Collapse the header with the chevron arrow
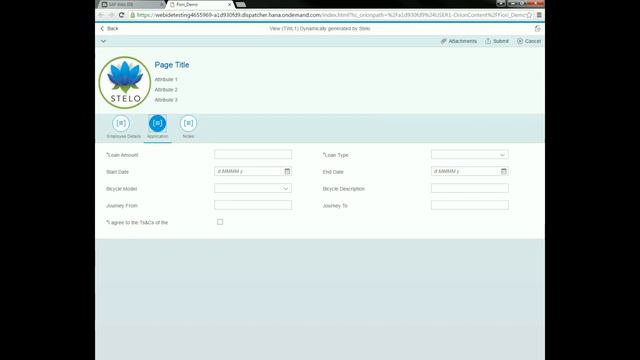 click(103, 41)
